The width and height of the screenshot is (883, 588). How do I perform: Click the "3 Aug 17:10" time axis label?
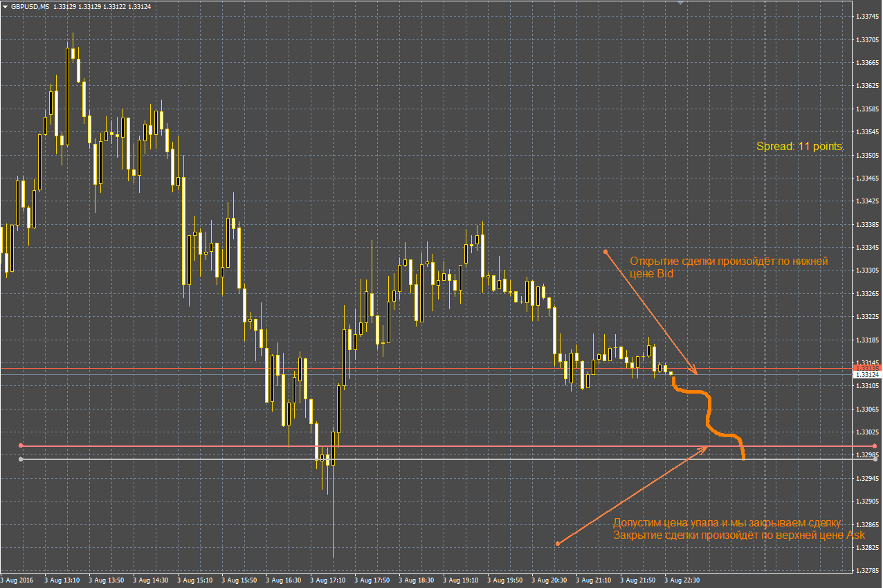(x=329, y=580)
